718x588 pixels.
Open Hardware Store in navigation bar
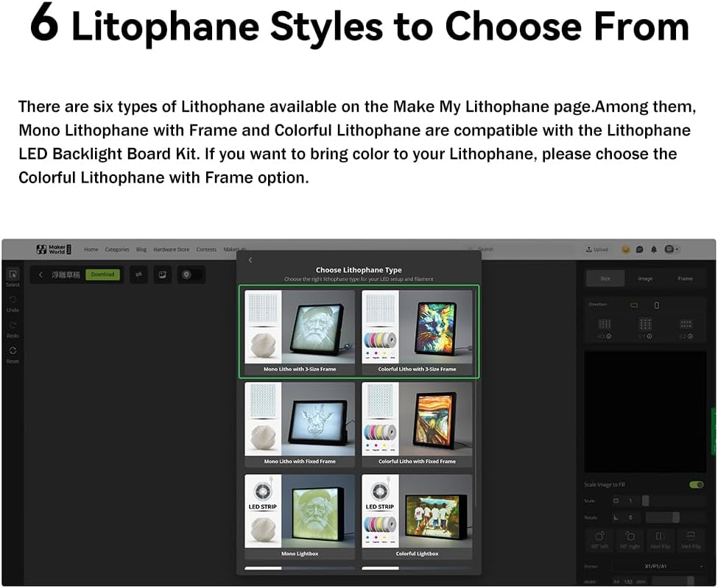172,249
